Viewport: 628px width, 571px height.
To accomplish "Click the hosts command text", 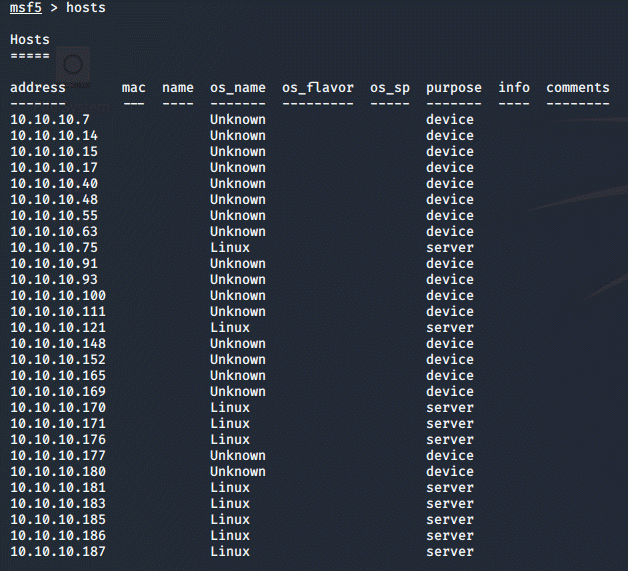I will pyautogui.click(x=86, y=8).
